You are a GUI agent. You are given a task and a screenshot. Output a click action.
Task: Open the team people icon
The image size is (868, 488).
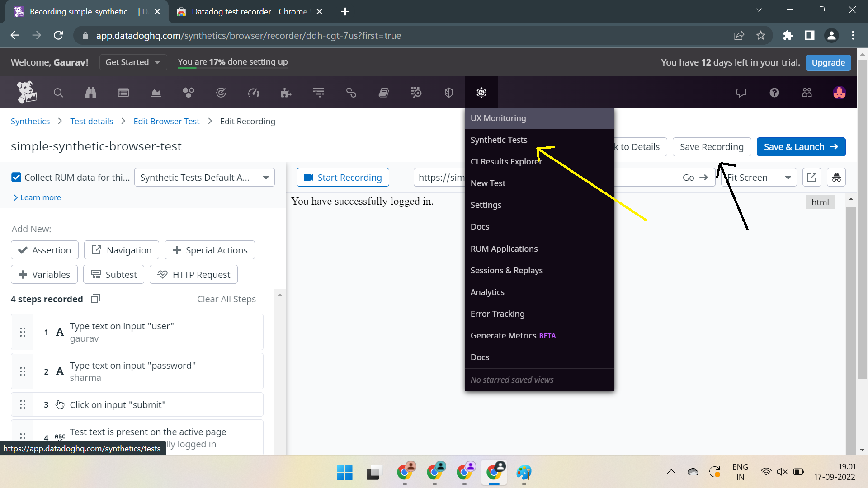coord(807,93)
